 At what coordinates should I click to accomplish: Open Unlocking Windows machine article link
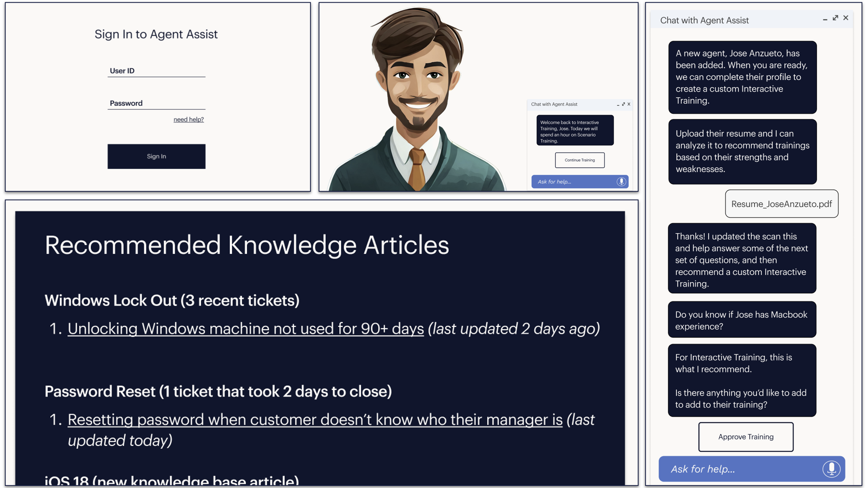pos(245,329)
